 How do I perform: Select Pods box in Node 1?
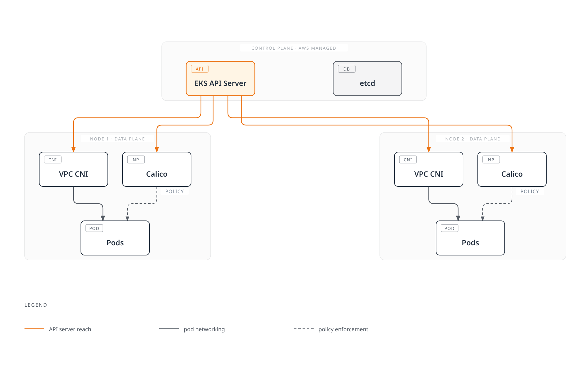point(115,238)
